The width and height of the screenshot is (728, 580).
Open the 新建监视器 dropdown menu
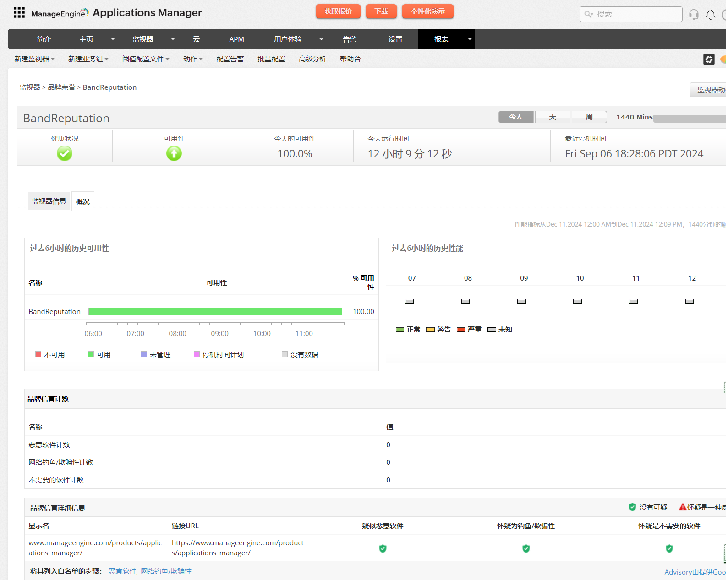(x=34, y=59)
